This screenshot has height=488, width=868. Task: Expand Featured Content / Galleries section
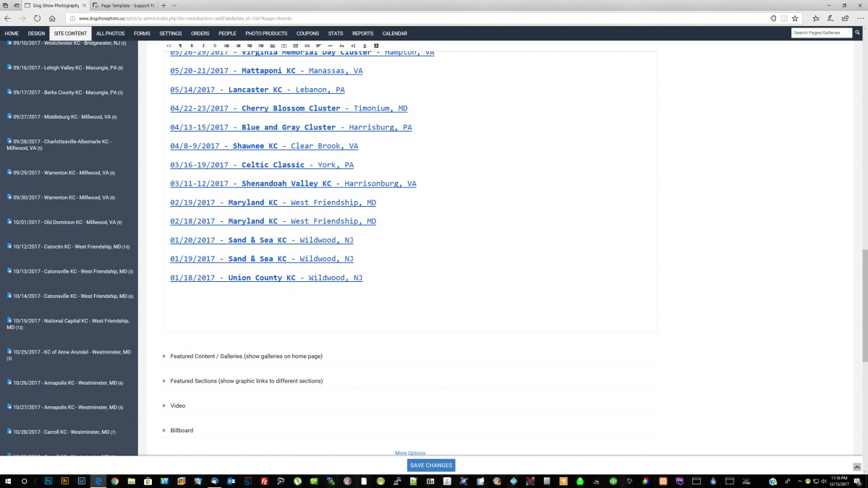point(246,356)
